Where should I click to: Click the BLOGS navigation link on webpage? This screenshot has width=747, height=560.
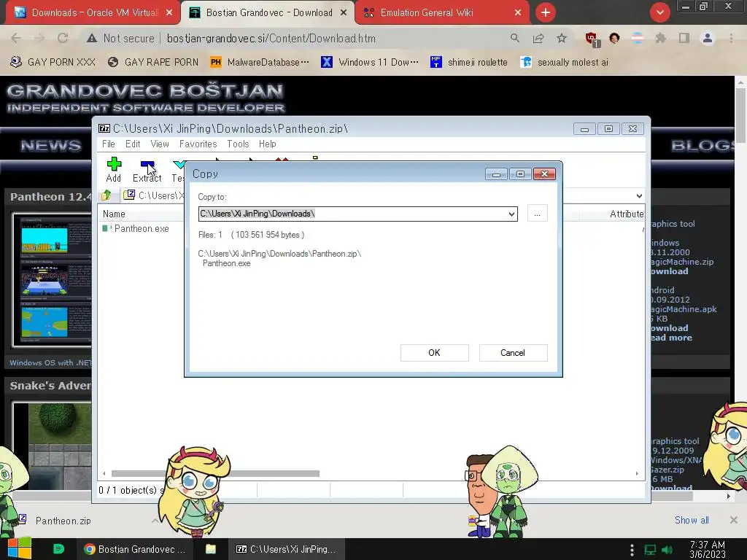pyautogui.click(x=703, y=146)
